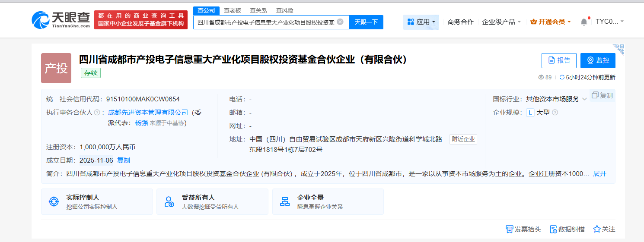Open 实际控制人 panel
This screenshot has height=242, width=644.
(97, 201)
